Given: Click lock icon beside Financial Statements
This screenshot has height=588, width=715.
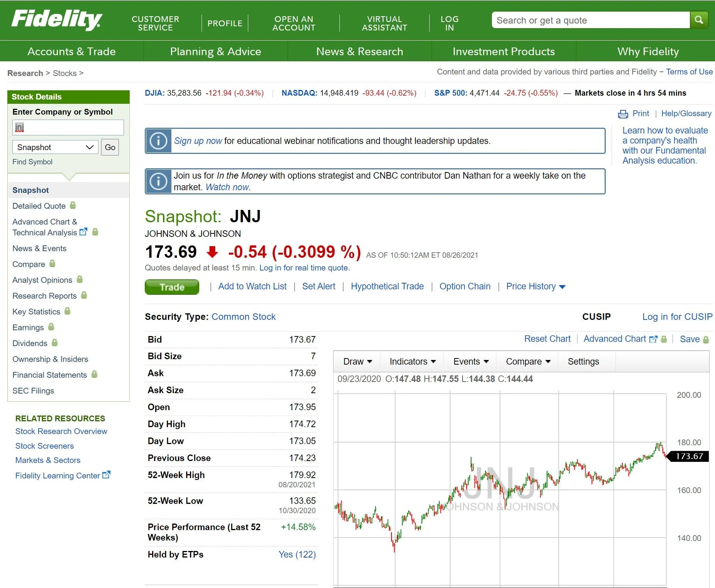Looking at the screenshot, I should (x=94, y=374).
